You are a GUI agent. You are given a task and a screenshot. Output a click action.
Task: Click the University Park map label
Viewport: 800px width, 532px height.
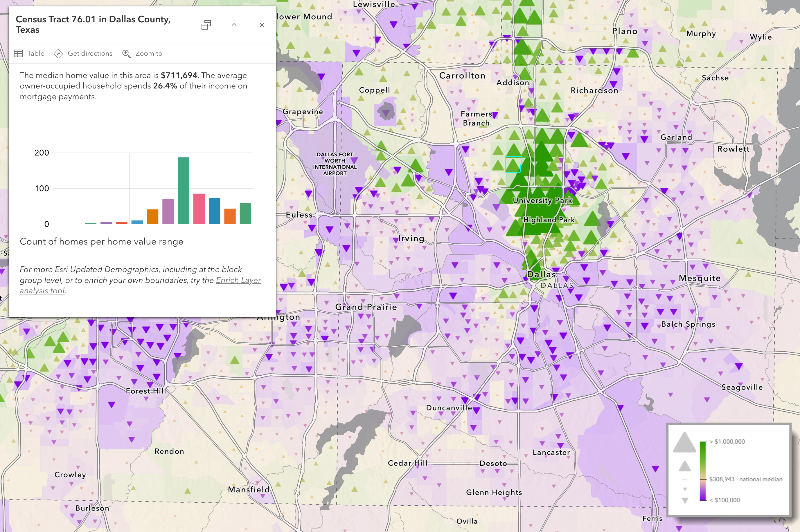[x=542, y=200]
